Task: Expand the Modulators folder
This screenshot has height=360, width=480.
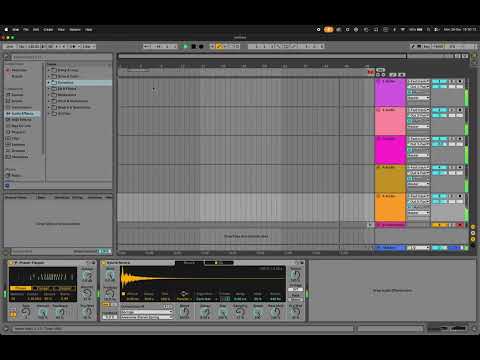Action: click(49, 95)
